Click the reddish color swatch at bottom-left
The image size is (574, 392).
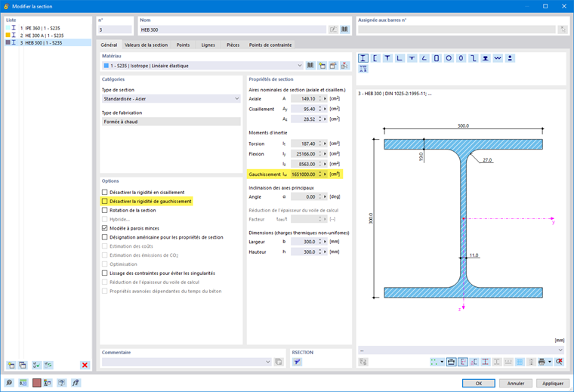coord(36,383)
